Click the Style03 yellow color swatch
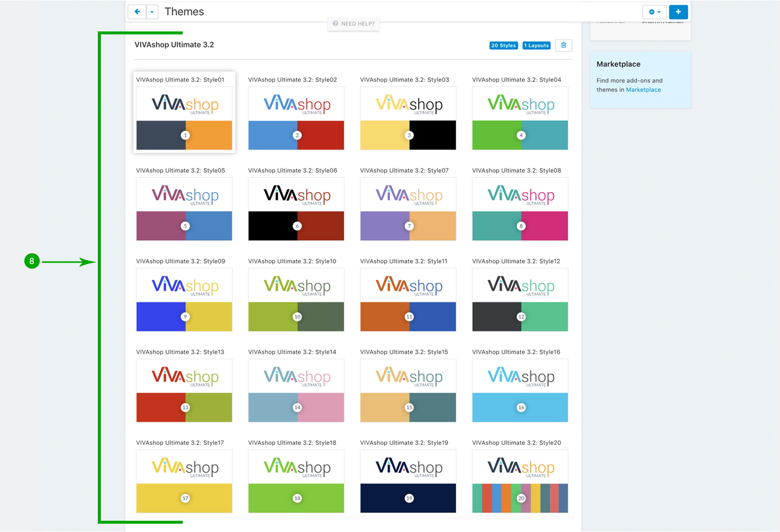 tap(384, 135)
